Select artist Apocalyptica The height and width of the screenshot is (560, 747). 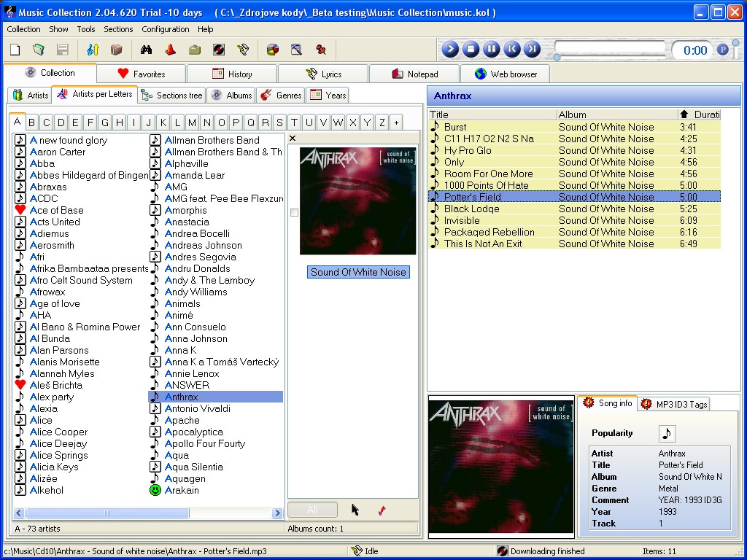(193, 432)
